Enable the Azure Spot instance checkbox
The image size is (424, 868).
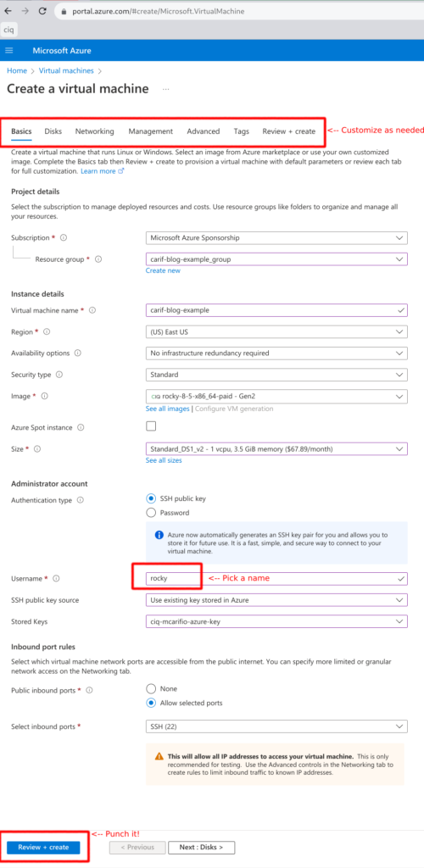coord(151,426)
